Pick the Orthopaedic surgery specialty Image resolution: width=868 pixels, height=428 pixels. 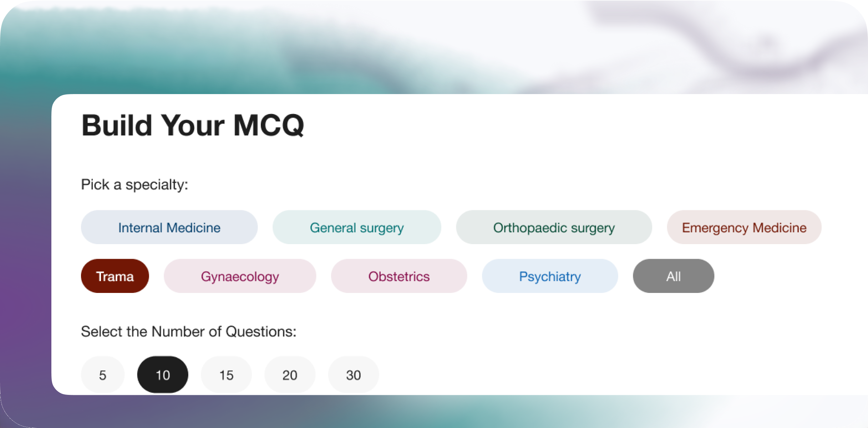[554, 227]
